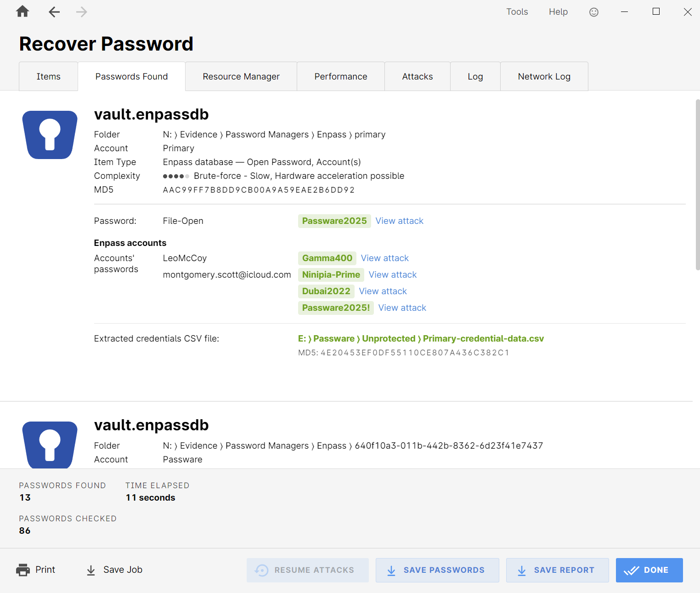
Task: Open the Tools menu
Action: [x=517, y=12]
